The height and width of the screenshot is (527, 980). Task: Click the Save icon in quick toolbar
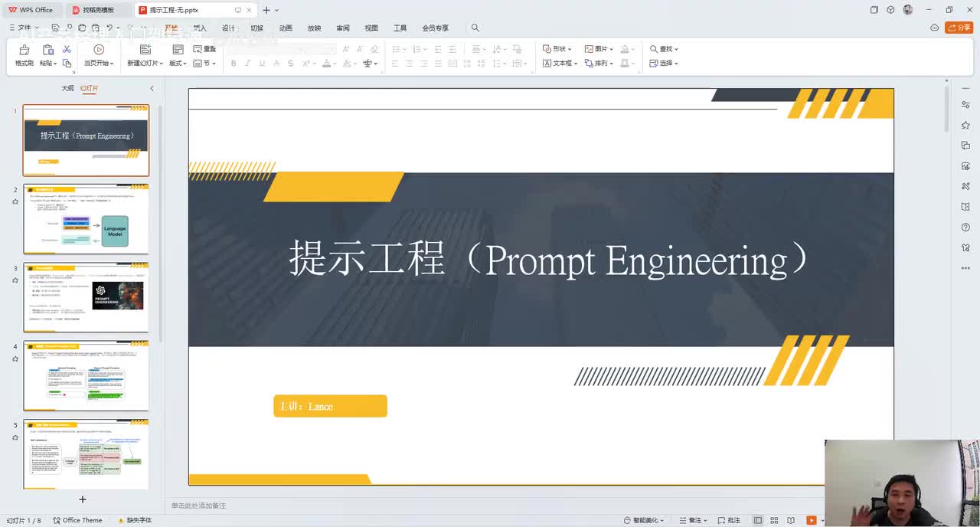55,28
